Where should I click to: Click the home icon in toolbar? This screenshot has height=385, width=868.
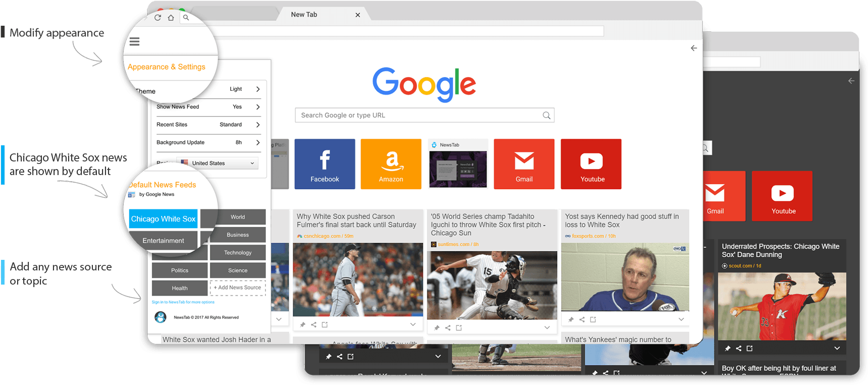click(x=171, y=18)
